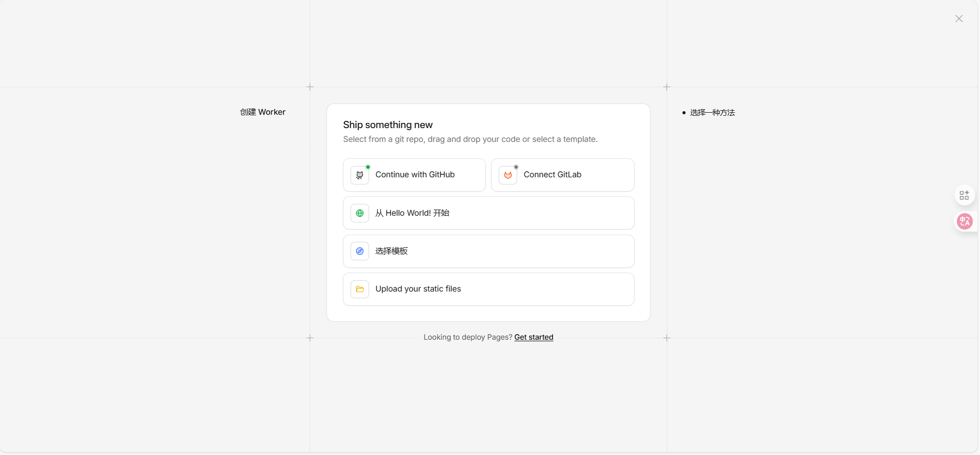980x455 pixels.
Task: Connect GitLab account
Action: click(553, 175)
